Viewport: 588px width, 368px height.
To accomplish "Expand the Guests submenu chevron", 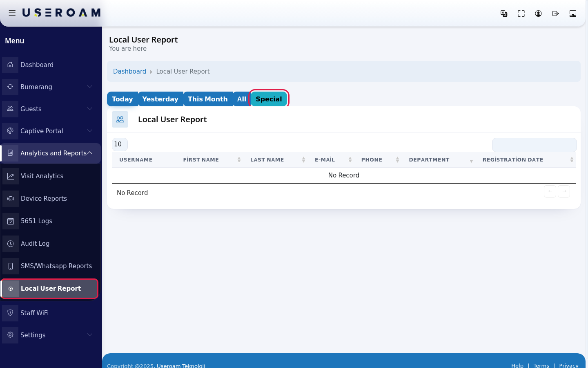I will point(90,109).
